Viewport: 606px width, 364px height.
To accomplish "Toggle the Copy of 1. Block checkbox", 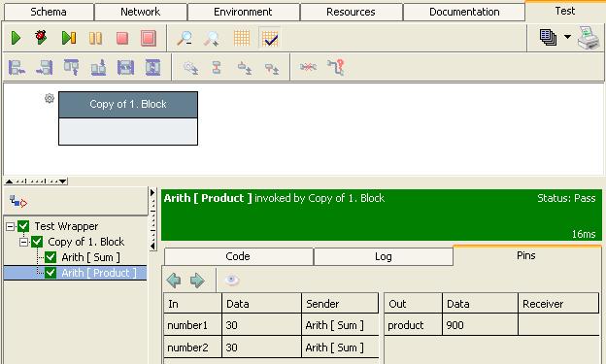I will coord(37,243).
